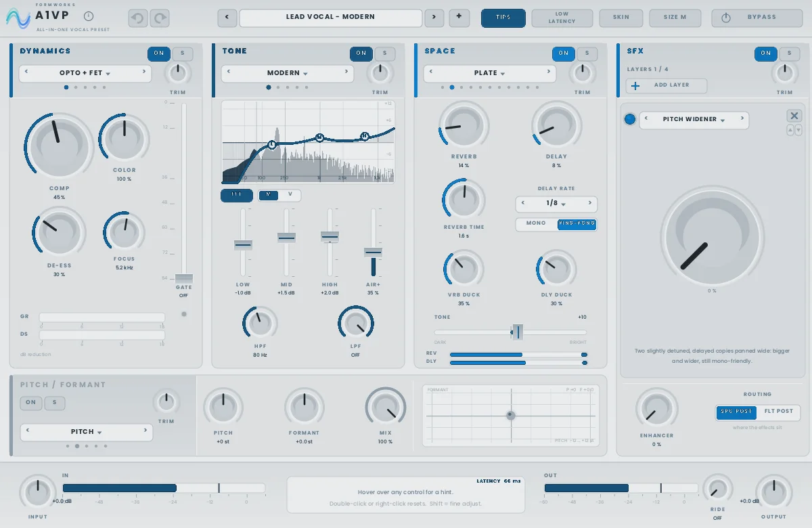812x528 pixels.
Task: Click the spectrum analyzer toggle in Tone
Action: (237, 195)
